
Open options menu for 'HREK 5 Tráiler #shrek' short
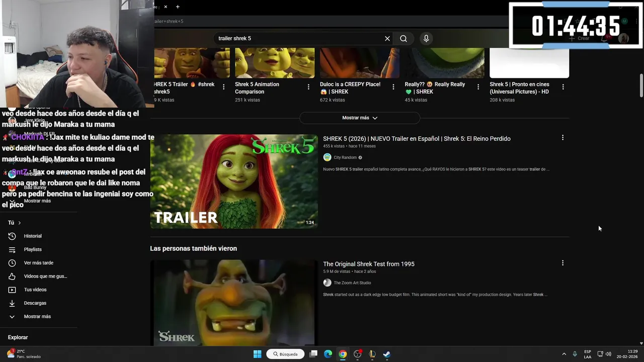(x=224, y=87)
